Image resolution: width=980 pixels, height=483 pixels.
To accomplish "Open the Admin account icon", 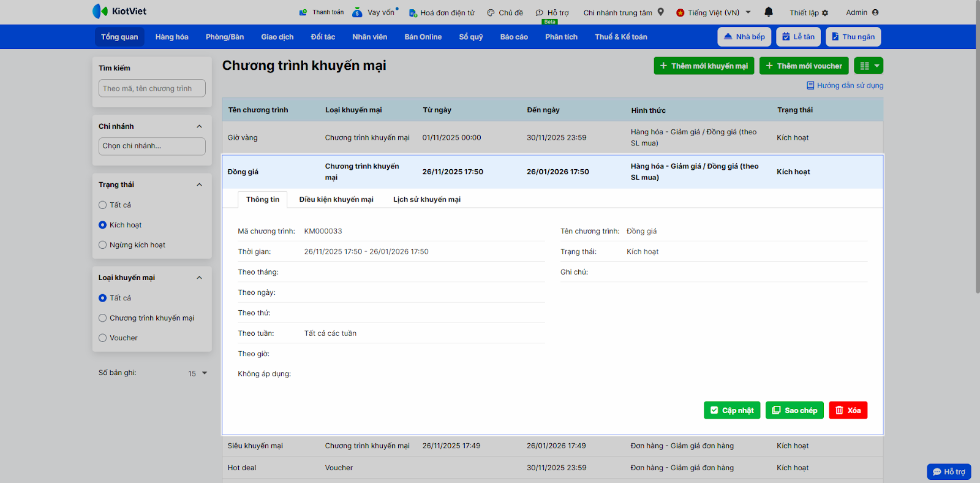I will pos(875,12).
